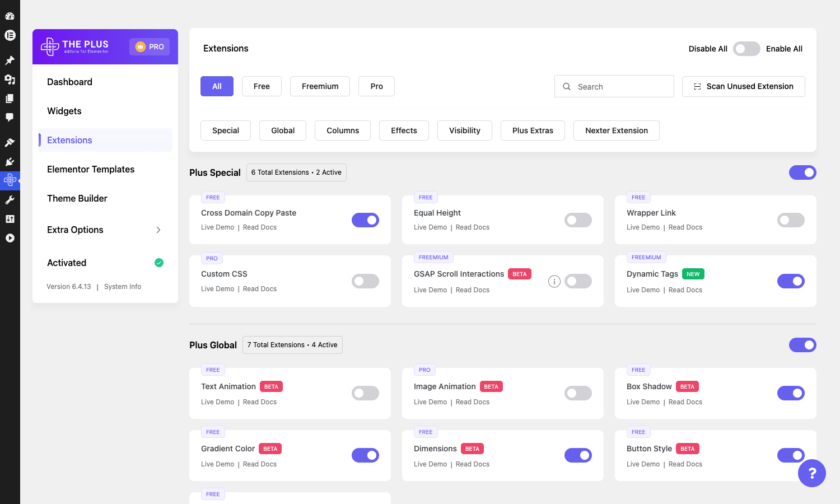
Task: Open Read Docs for Dynamic Tags
Action: (685, 290)
